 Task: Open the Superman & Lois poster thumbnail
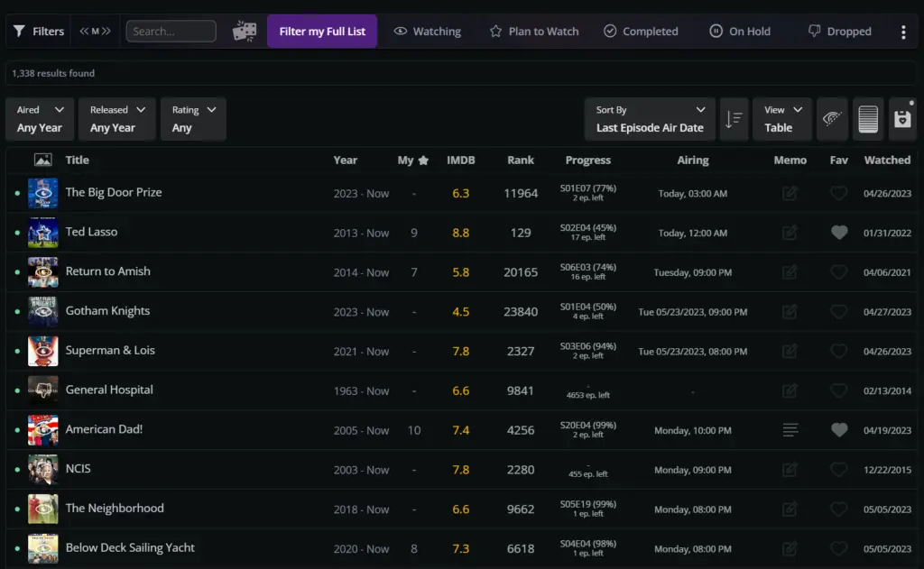coord(43,351)
